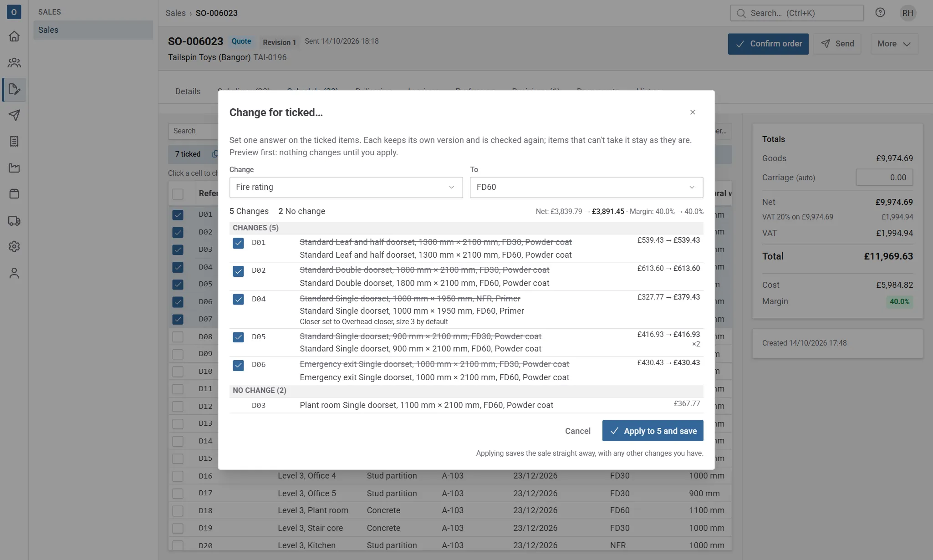Tick the D17 row checkbox in schedule

tap(178, 494)
